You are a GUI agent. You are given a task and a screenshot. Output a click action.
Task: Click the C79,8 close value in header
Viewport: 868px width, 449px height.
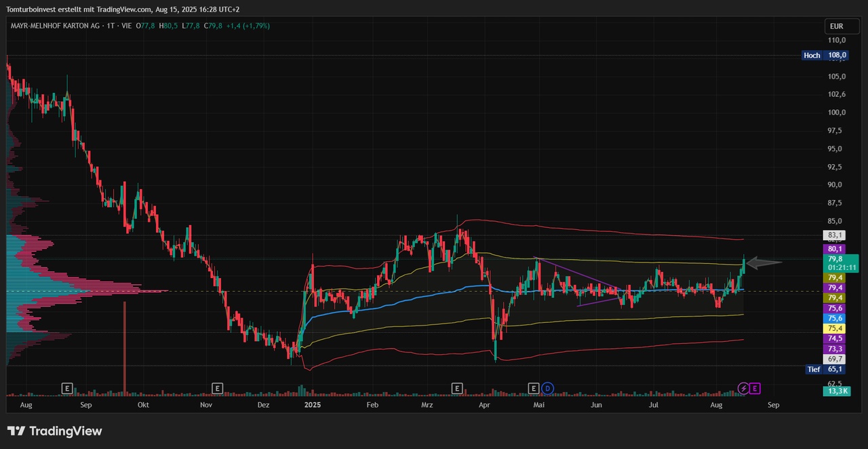coord(214,26)
